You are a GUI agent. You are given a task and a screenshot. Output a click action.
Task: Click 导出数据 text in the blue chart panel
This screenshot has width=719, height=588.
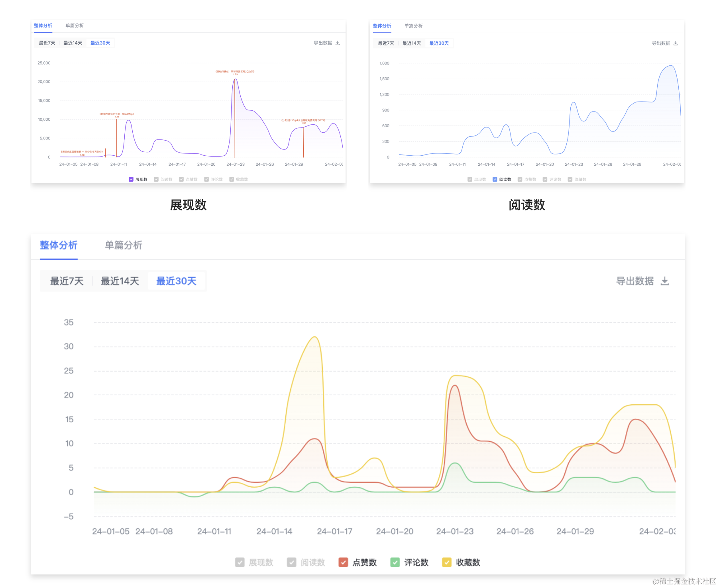pos(661,43)
